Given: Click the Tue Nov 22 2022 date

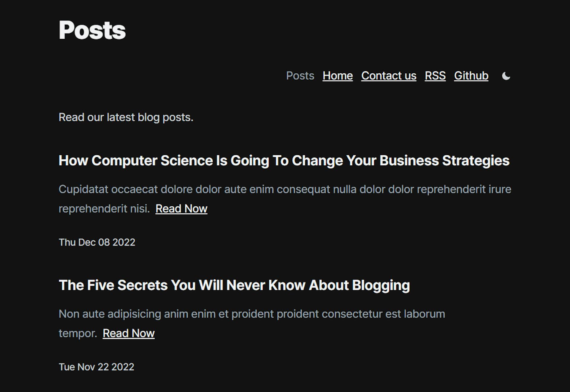Looking at the screenshot, I should coord(96,367).
